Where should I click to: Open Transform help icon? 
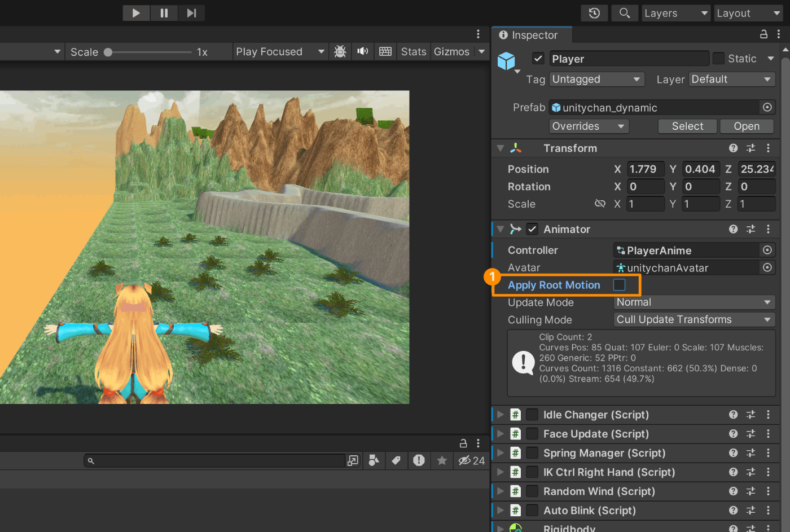click(x=733, y=148)
